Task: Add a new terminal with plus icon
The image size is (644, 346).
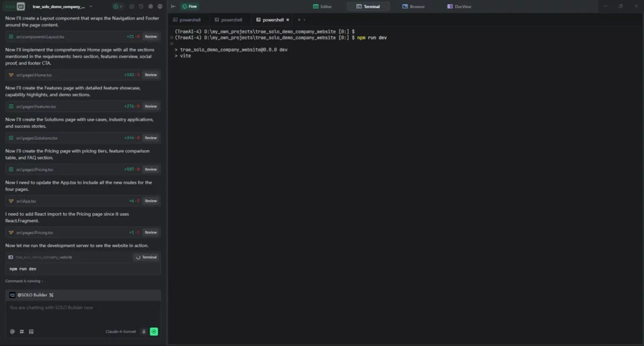Action: pyautogui.click(x=299, y=20)
